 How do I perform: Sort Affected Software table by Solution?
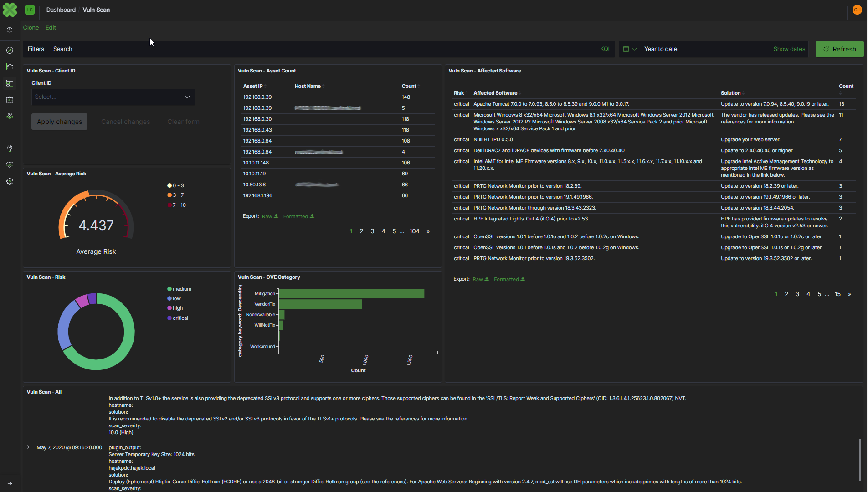point(732,93)
